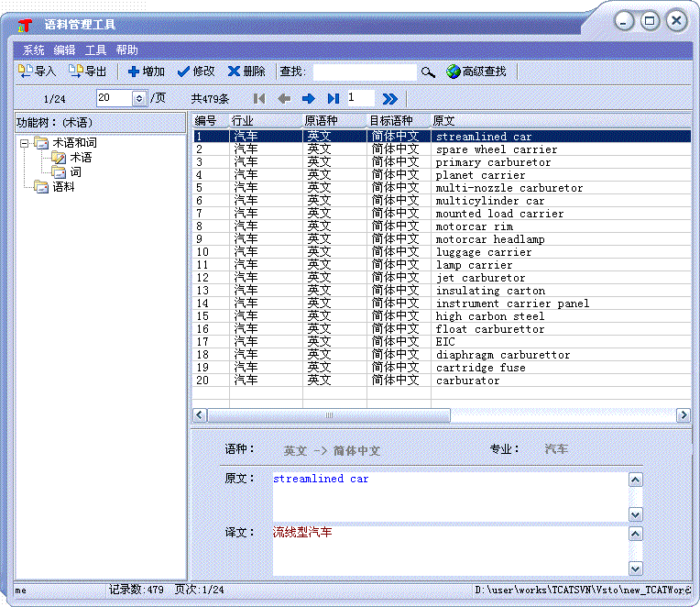Image resolution: width=700 pixels, height=607 pixels.
Task: Click the double-chevron jump-to-page icon
Action: coord(390,99)
